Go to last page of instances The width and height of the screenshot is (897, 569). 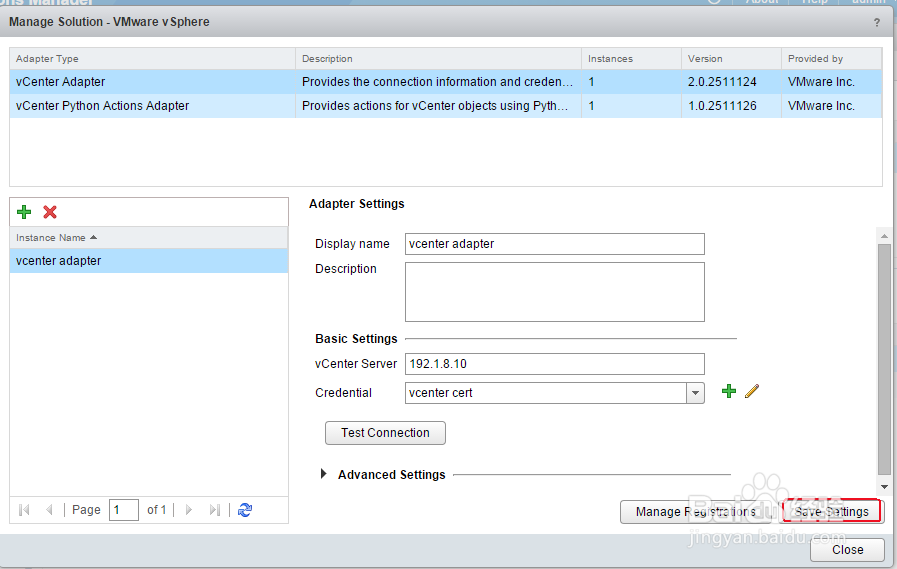coord(215,510)
